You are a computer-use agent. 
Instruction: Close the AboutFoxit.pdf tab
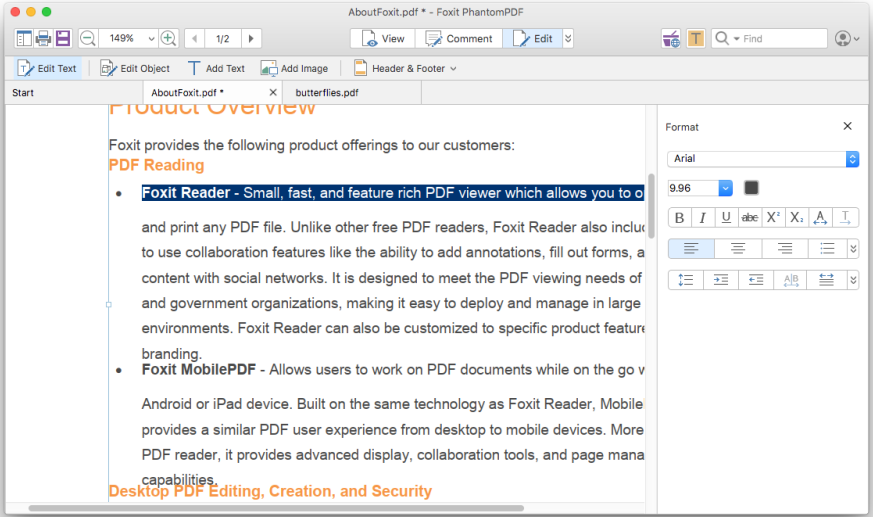[x=273, y=92]
